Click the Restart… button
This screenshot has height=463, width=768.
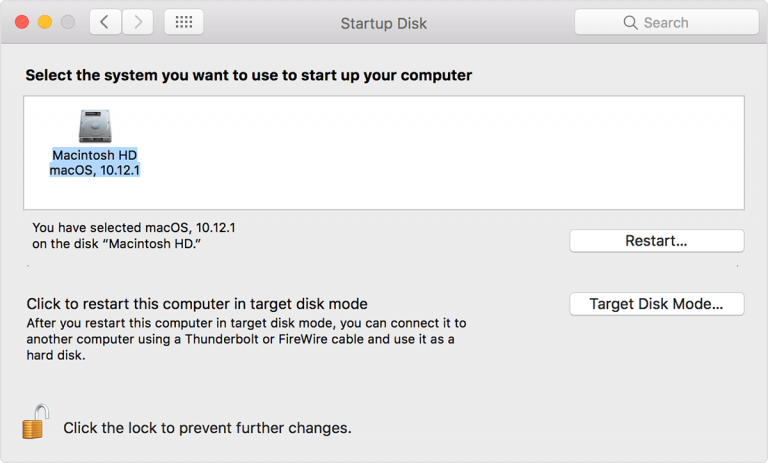click(x=656, y=241)
